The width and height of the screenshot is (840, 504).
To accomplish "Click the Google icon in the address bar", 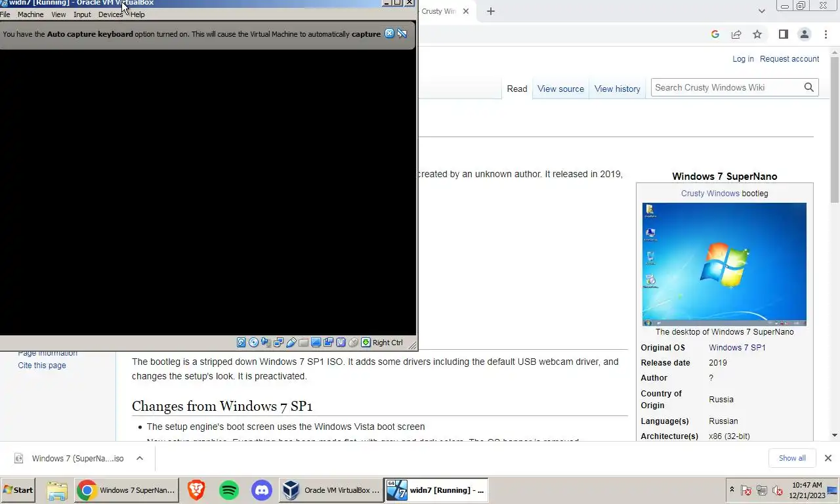I will (x=715, y=34).
